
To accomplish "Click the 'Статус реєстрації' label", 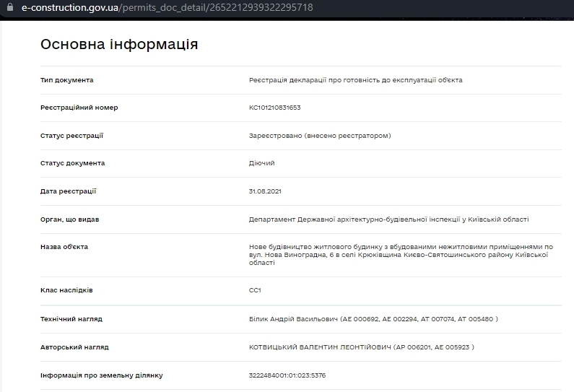I will coord(71,136).
